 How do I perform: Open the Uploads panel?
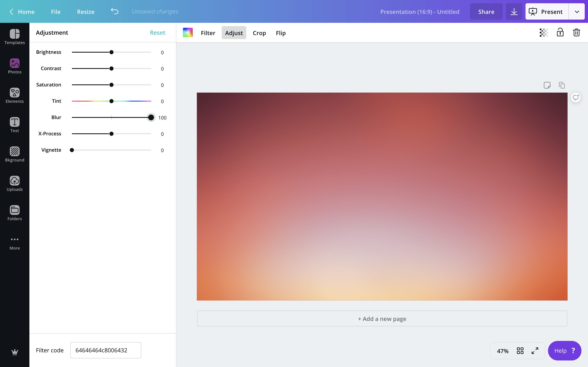tap(14, 183)
